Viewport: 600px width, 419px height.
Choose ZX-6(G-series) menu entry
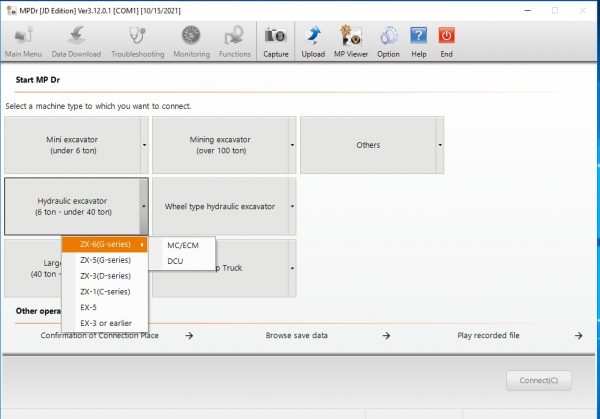tap(105, 244)
